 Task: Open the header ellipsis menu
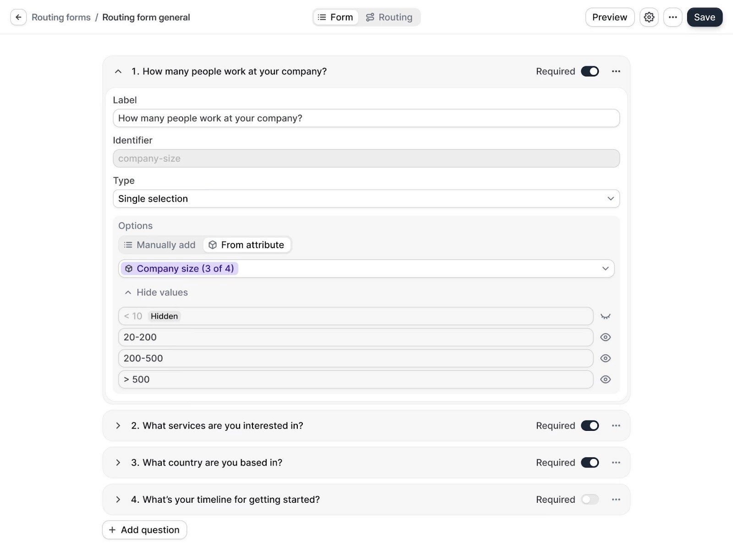(x=673, y=17)
